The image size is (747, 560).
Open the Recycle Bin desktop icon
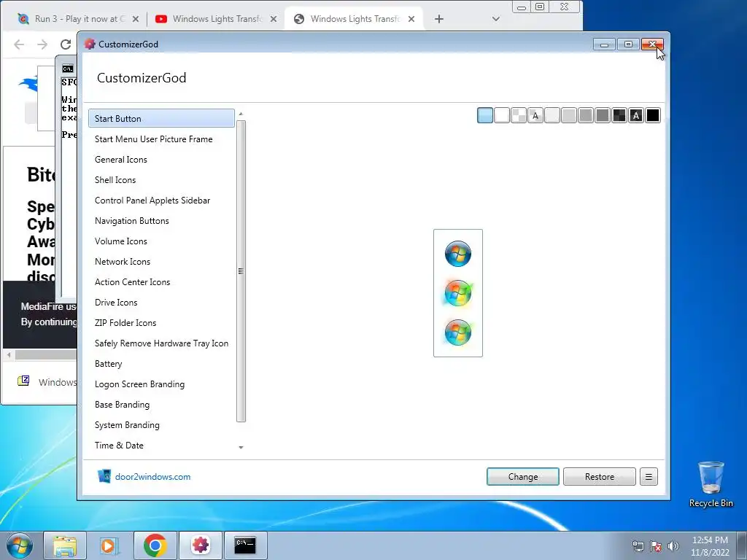click(x=711, y=484)
